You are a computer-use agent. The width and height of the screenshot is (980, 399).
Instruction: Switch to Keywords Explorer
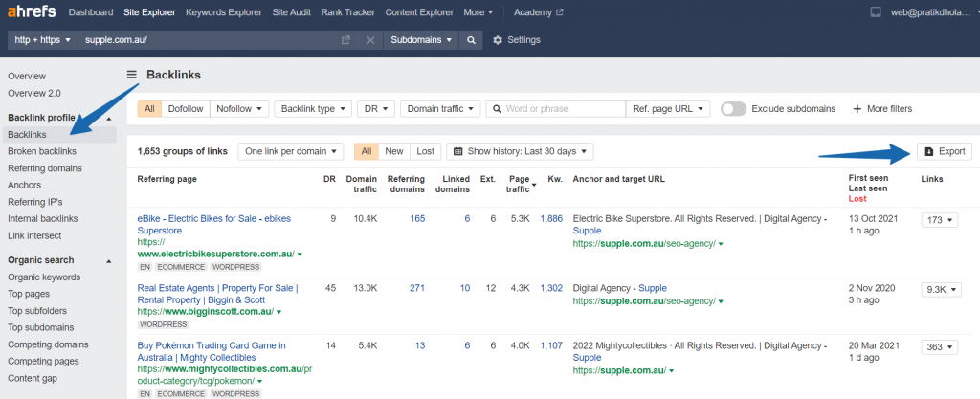click(224, 11)
